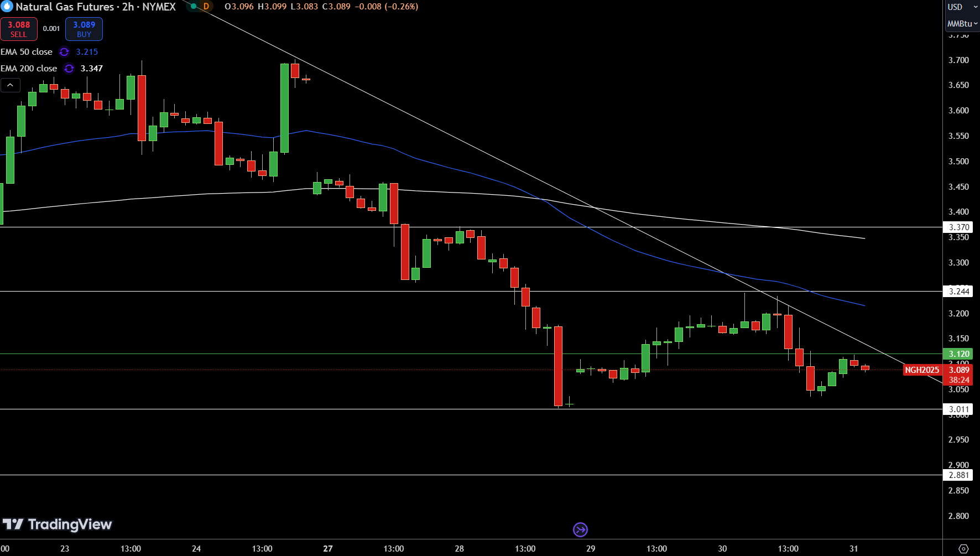Click the green market status dot

point(194,7)
